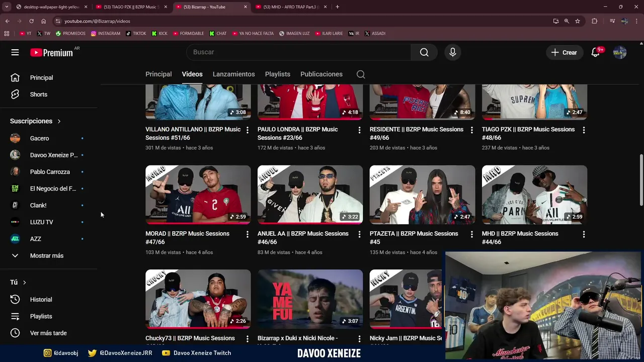
Task: Click the page vertical scrollbar
Action: point(641,180)
